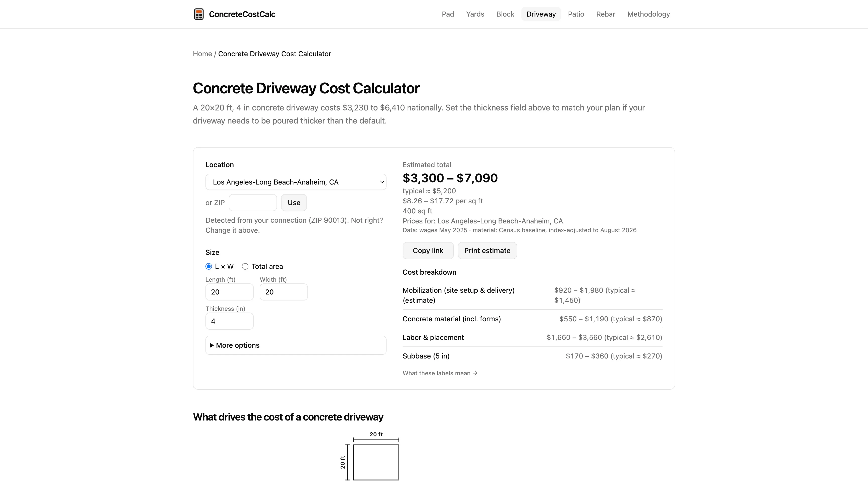Viewport: 868px width, 481px height.
Task: Click the Print estimate button
Action: 487,251
